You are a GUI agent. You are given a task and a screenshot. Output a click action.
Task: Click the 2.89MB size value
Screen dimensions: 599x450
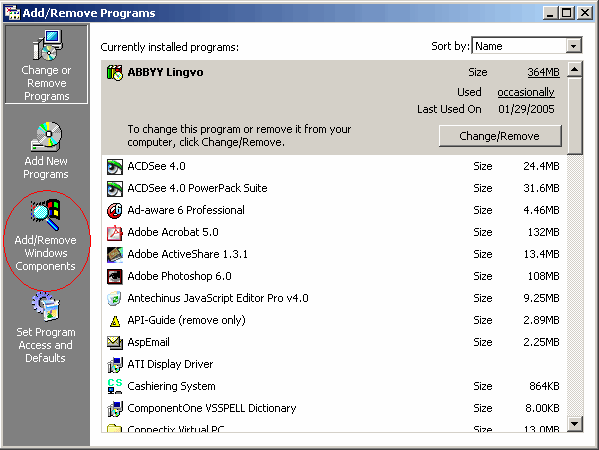[x=541, y=320]
